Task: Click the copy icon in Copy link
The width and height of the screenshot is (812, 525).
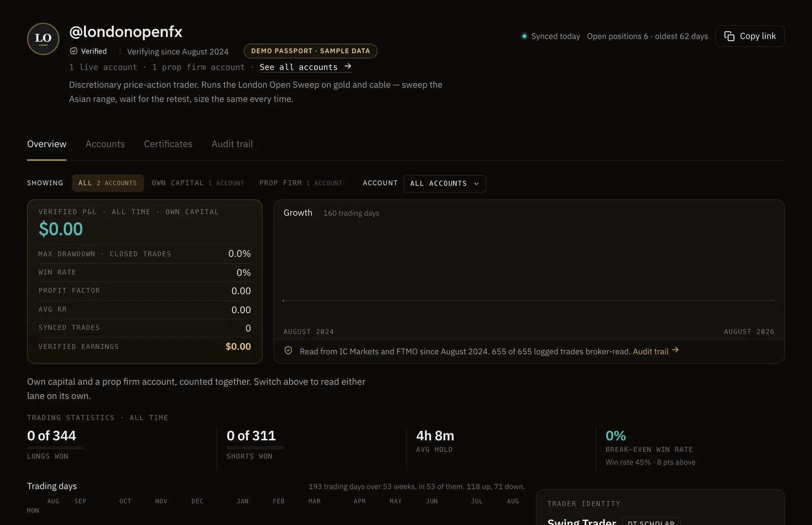Action: click(729, 36)
